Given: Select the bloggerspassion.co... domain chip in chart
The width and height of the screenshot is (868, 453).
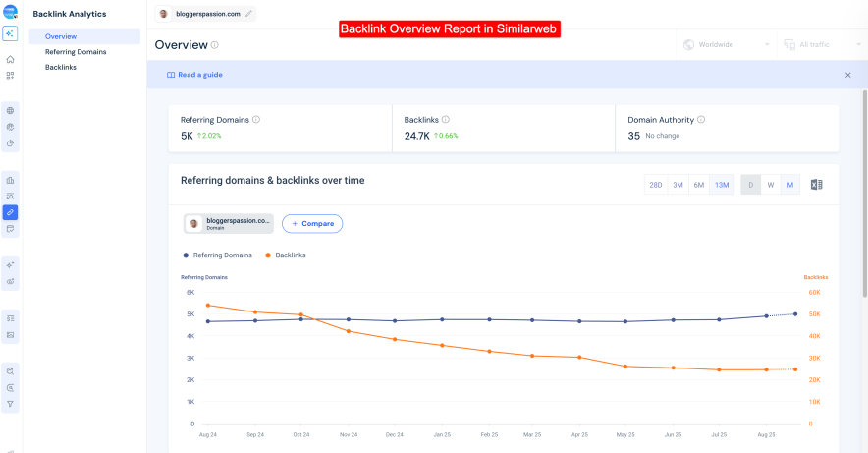Looking at the screenshot, I should (x=229, y=224).
